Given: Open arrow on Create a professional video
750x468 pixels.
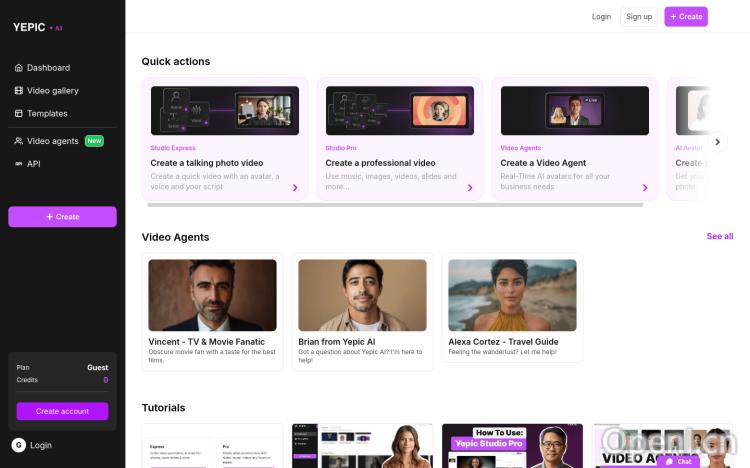Looking at the screenshot, I should point(469,187).
